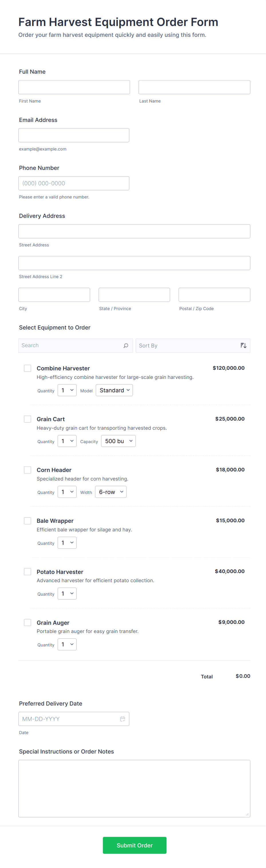Click the Sort By sort-order icon
Screen dimensions: 266x868
(243, 345)
